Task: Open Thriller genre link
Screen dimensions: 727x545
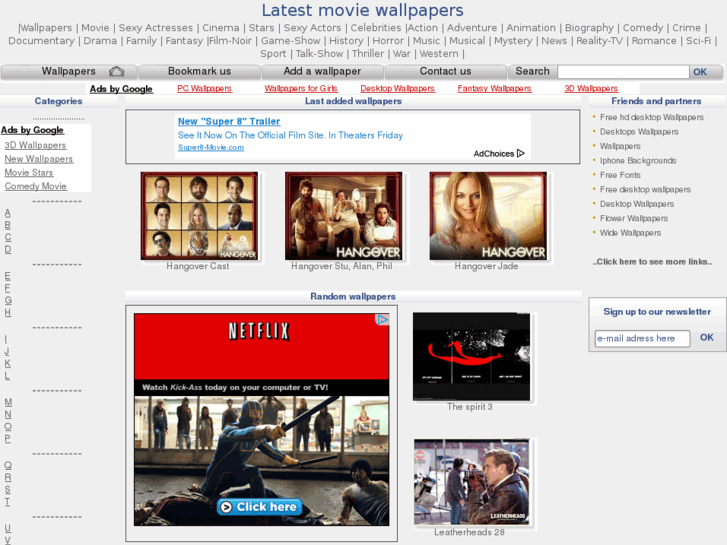Action: click(x=368, y=54)
